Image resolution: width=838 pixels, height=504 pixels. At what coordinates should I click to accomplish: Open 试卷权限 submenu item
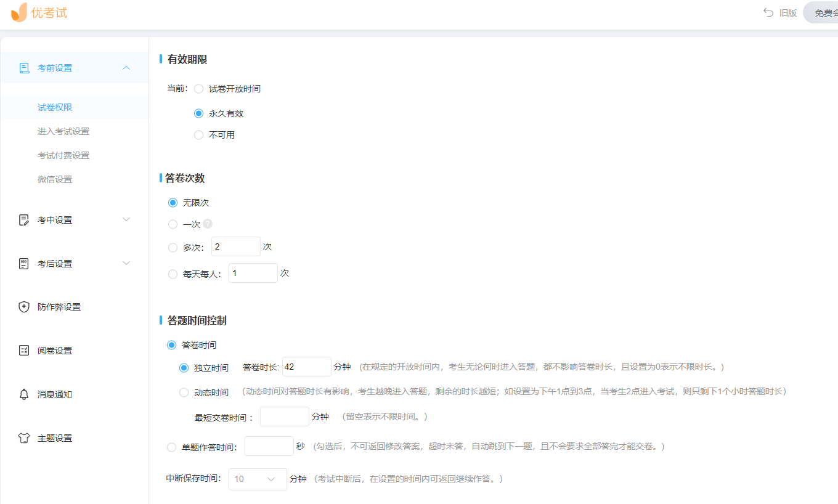pyautogui.click(x=55, y=107)
